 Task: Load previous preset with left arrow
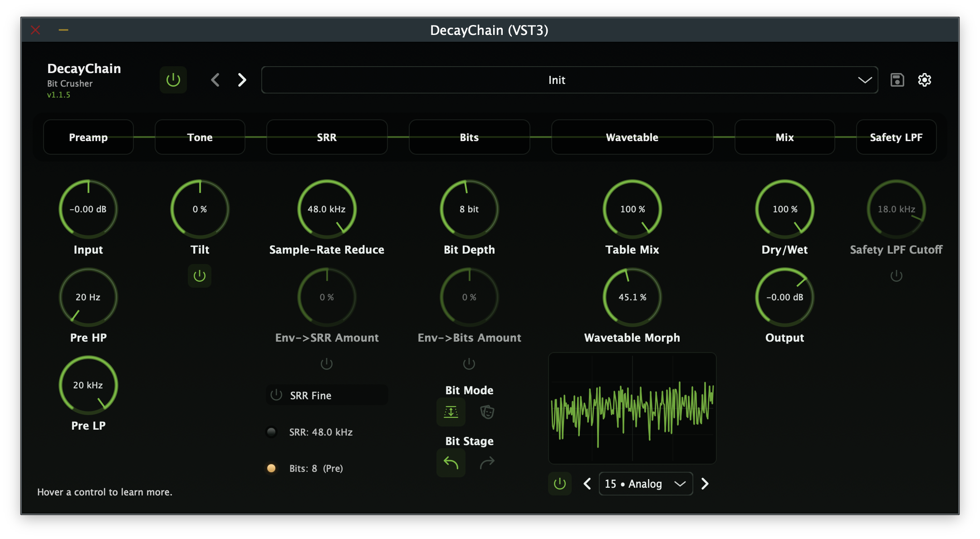pyautogui.click(x=215, y=80)
